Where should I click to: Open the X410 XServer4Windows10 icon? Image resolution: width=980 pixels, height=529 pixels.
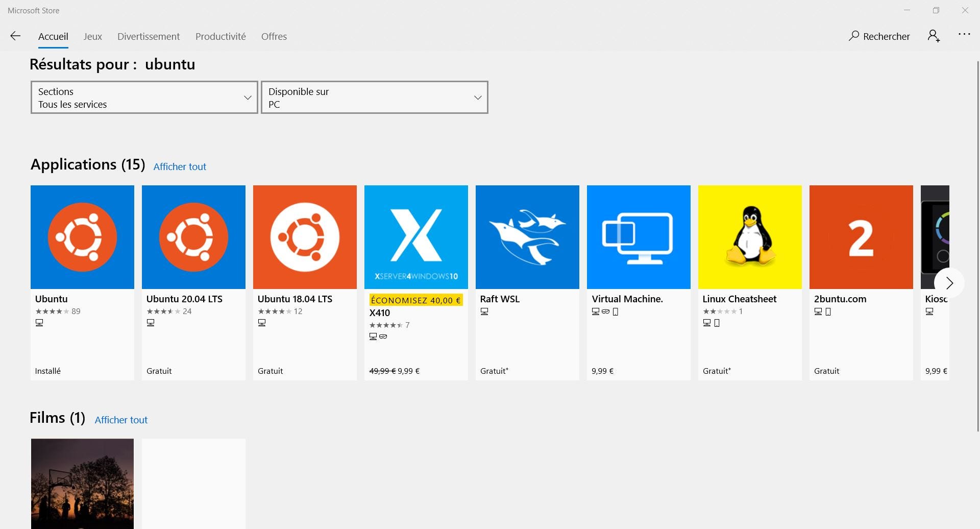416,237
